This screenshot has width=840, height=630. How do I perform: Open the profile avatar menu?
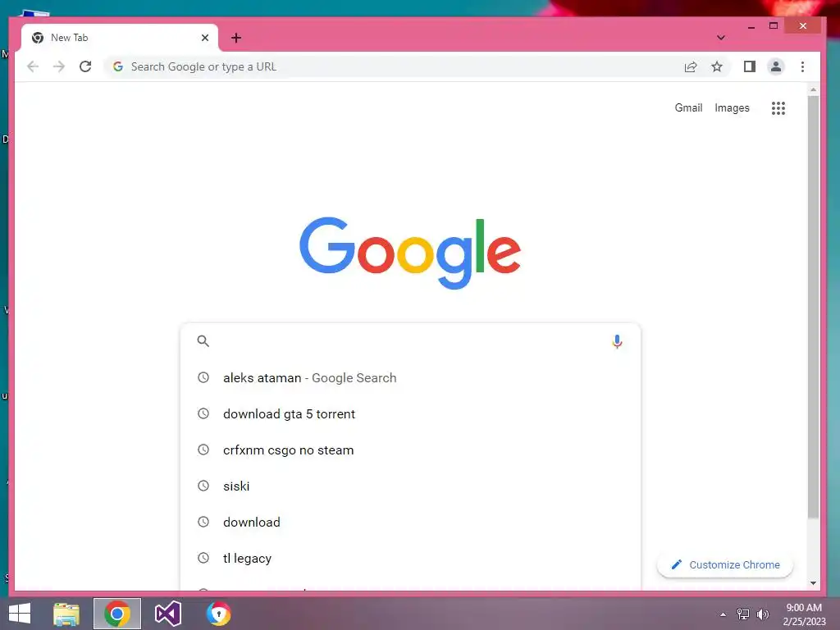pos(776,66)
